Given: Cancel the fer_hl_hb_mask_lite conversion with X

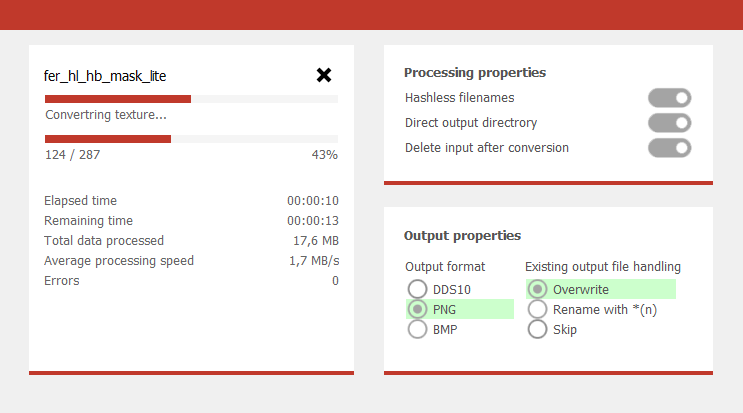Looking at the screenshot, I should pyautogui.click(x=324, y=75).
